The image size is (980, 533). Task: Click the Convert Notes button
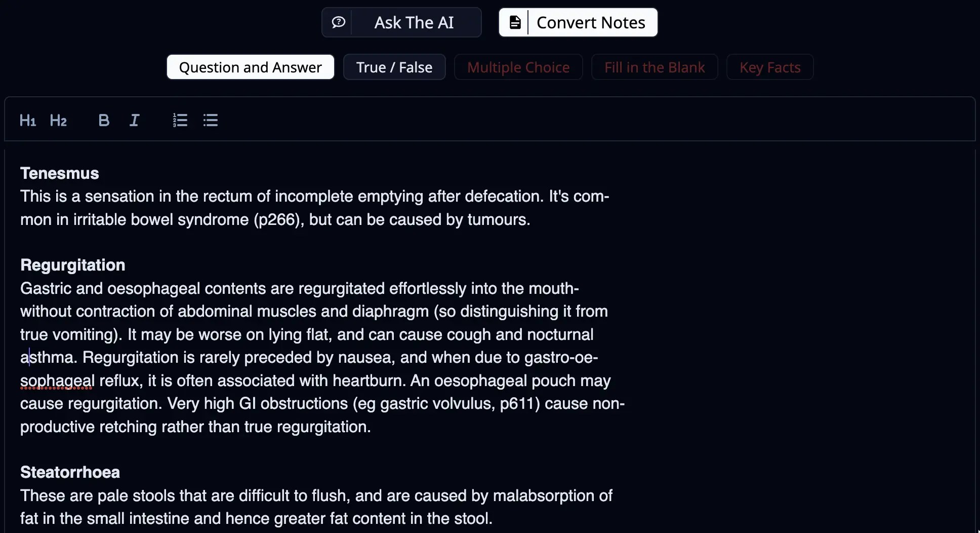tap(591, 22)
